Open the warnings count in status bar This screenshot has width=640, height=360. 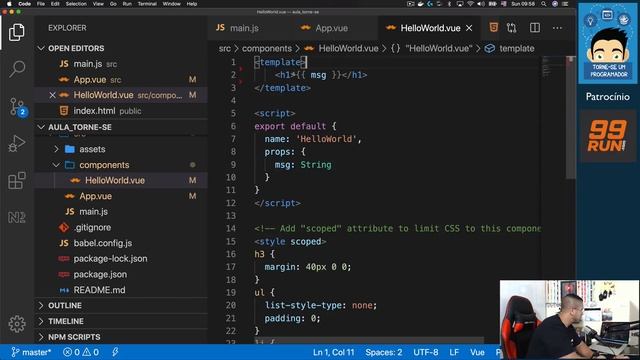click(x=91, y=352)
